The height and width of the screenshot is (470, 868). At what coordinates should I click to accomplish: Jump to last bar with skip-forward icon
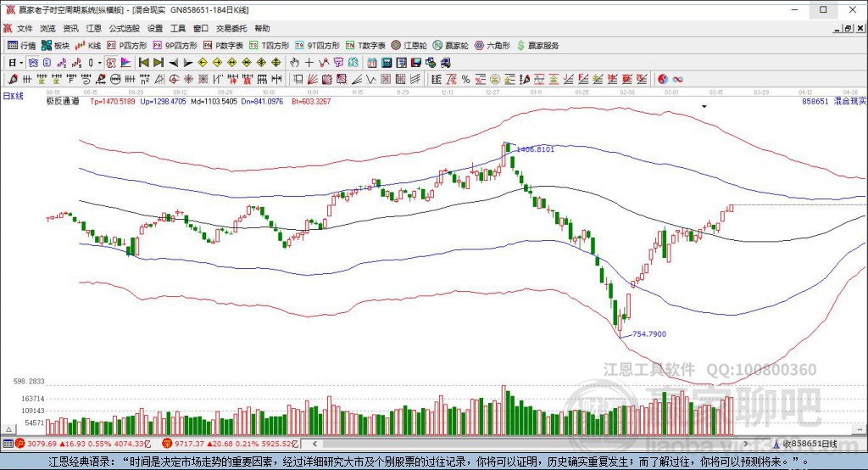click(159, 63)
